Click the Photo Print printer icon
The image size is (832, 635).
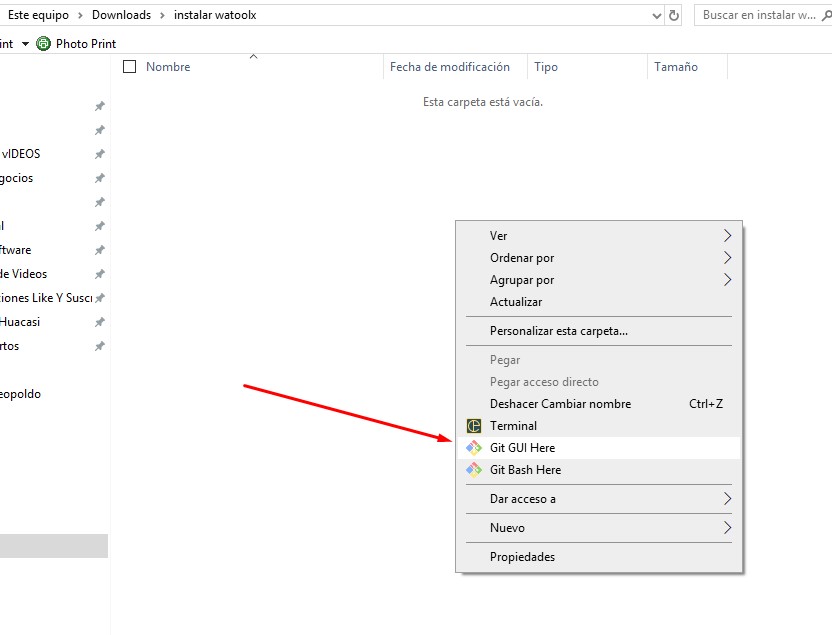pos(43,44)
